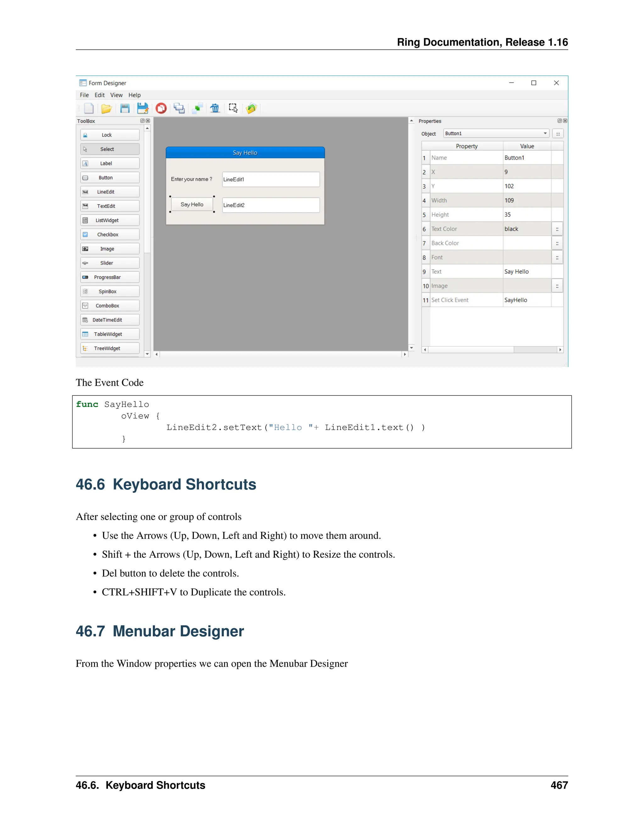Open the Edit menu
The height and width of the screenshot is (833, 644).
pyautogui.click(x=99, y=95)
